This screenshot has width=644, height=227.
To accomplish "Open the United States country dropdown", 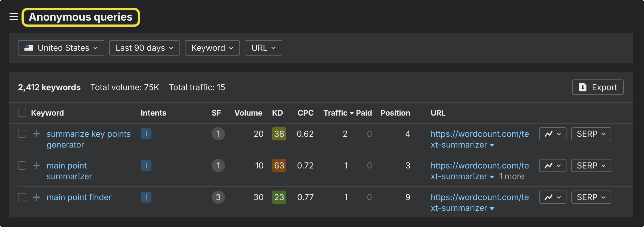I will click(x=61, y=48).
